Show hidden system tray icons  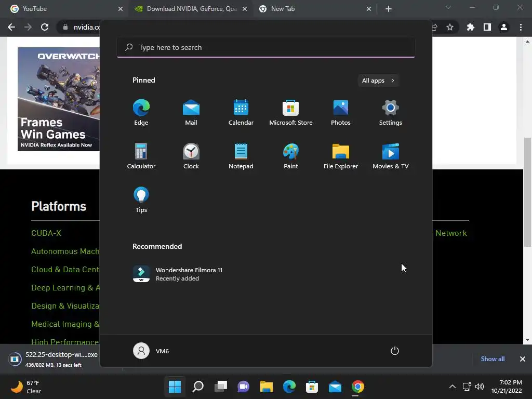(x=453, y=387)
